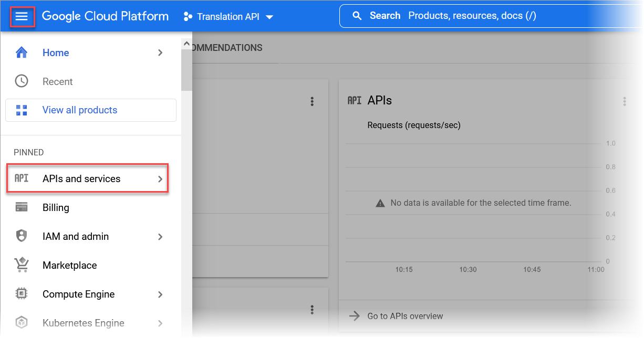Click the navigation menu scrollbar thumb
This screenshot has width=644, height=338.
(x=186, y=71)
